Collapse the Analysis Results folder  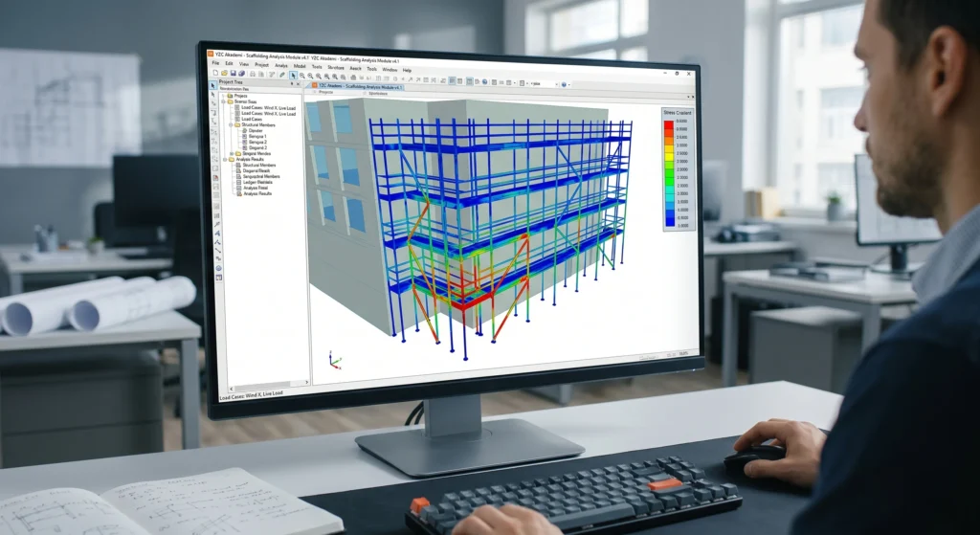225,160
